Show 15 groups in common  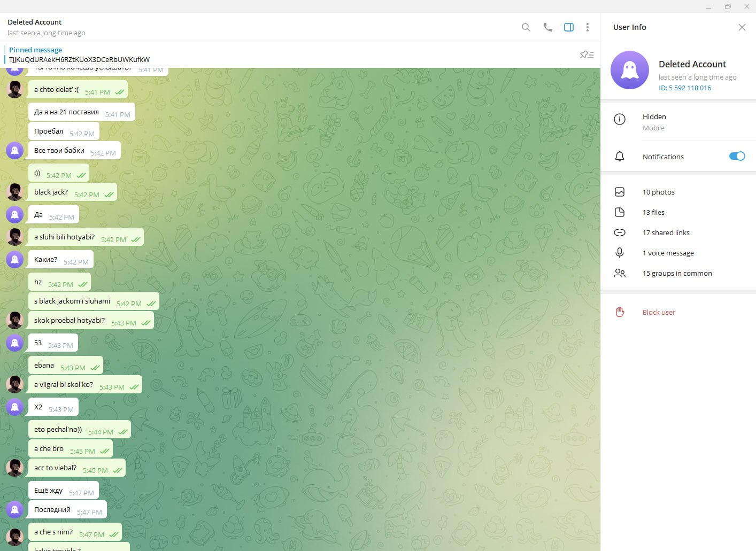click(678, 273)
